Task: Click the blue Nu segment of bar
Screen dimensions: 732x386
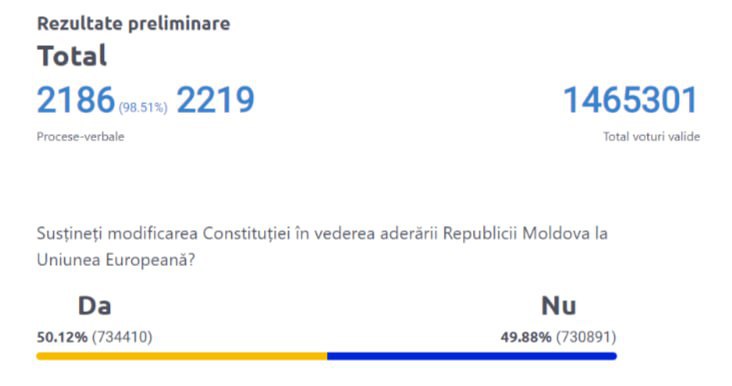Action: tap(472, 356)
